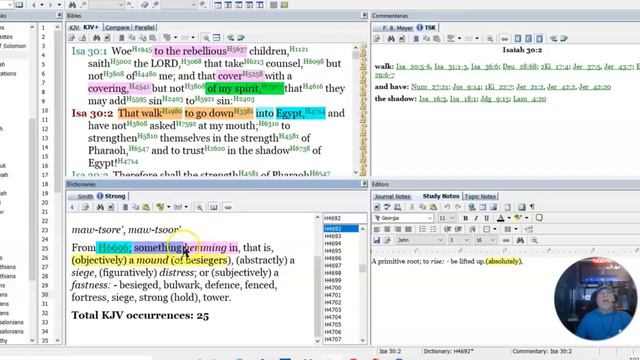Click the zoom magnifier in Bibles toolbar
The height and width of the screenshot is (360, 640).
(x=206, y=38)
